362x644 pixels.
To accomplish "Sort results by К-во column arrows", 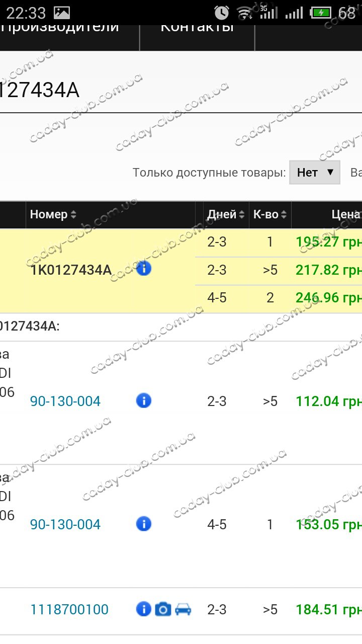I will [284, 215].
